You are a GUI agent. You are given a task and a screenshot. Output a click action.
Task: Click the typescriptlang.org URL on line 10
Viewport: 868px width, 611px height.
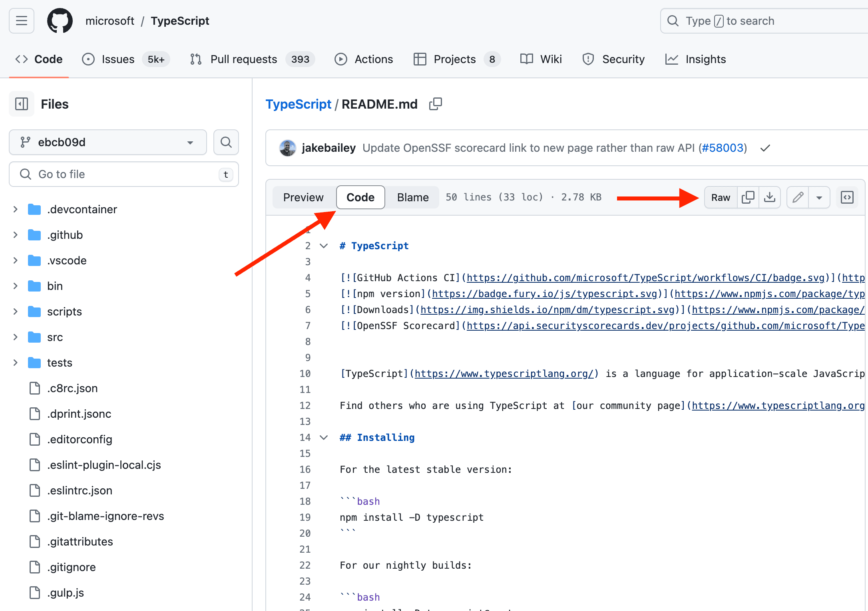(504, 373)
